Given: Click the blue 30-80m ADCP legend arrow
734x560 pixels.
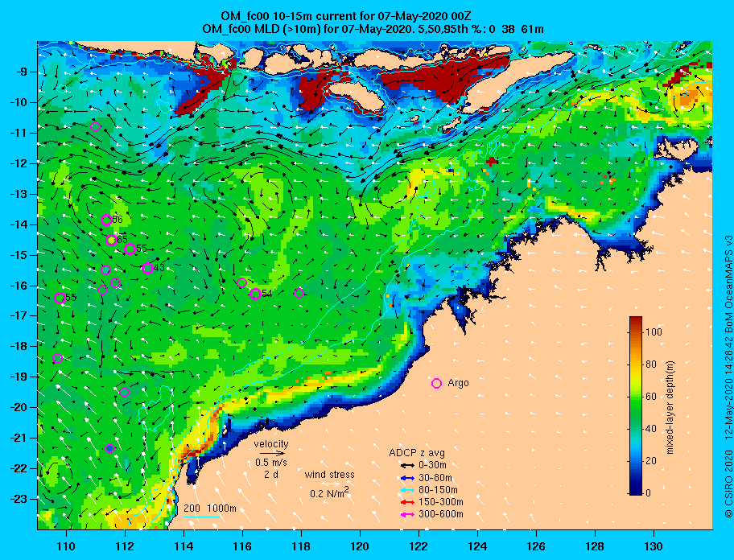Looking at the screenshot, I should coord(408,478).
